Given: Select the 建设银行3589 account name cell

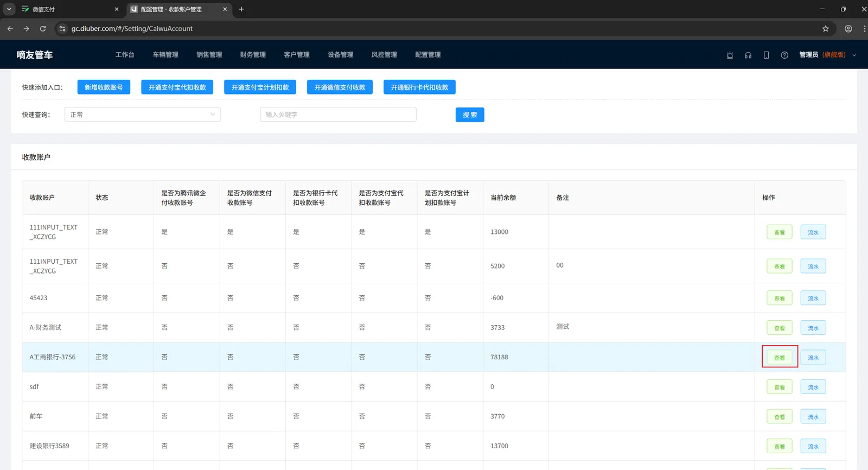Looking at the screenshot, I should click(55, 446).
